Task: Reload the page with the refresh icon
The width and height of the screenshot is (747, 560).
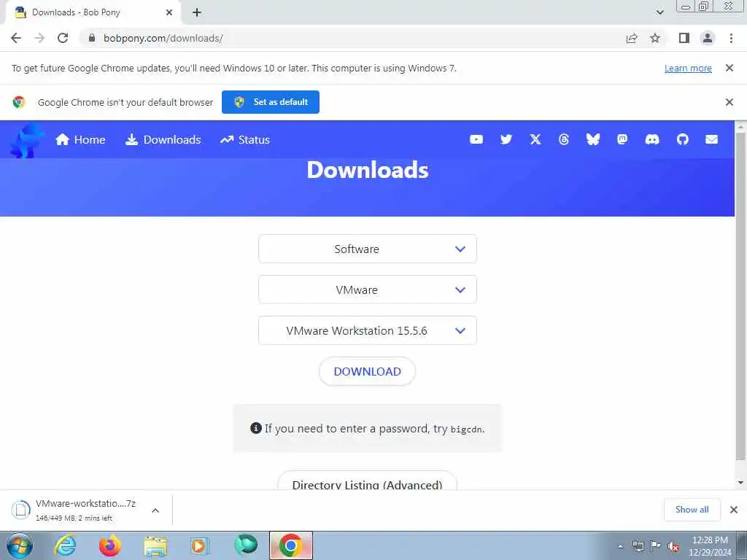Action: [63, 38]
